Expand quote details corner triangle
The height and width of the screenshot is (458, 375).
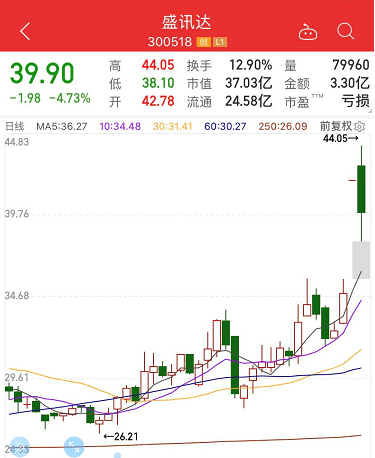tap(369, 111)
